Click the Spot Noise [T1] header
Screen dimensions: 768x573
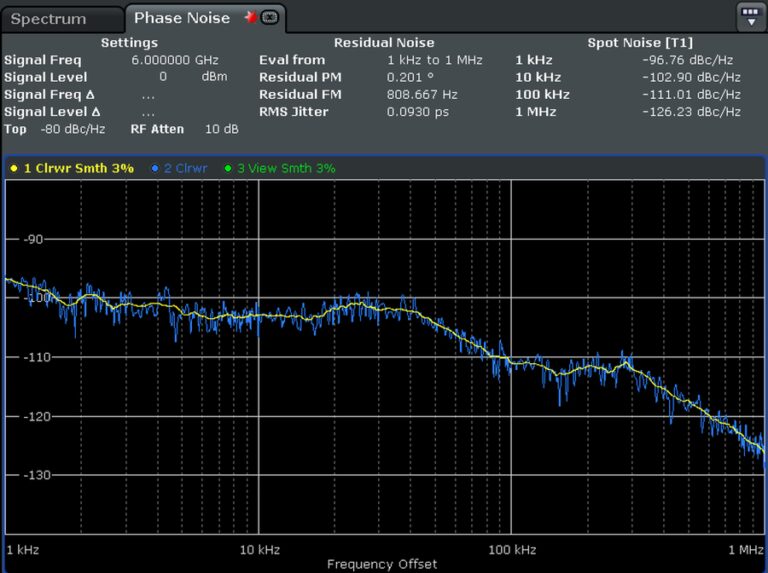[x=638, y=43]
